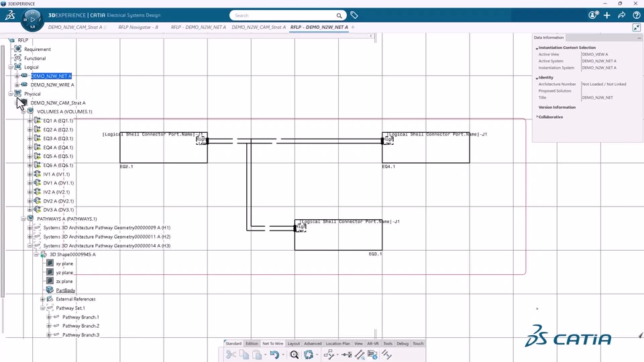
Task: Open the compass play button
Action: [32, 19]
